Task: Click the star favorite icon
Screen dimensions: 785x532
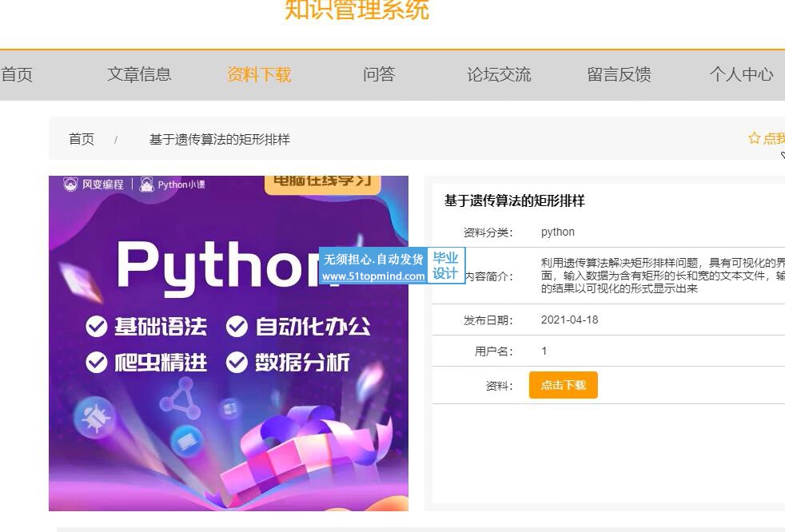Action: click(754, 138)
